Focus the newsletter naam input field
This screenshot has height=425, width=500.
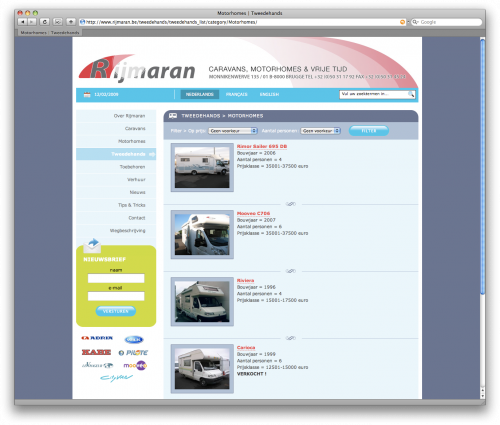pos(116,278)
